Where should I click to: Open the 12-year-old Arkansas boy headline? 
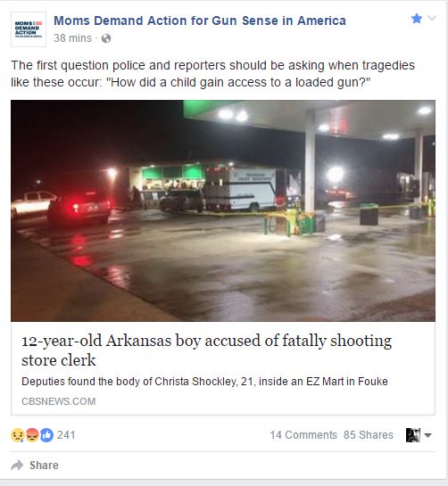(x=206, y=350)
